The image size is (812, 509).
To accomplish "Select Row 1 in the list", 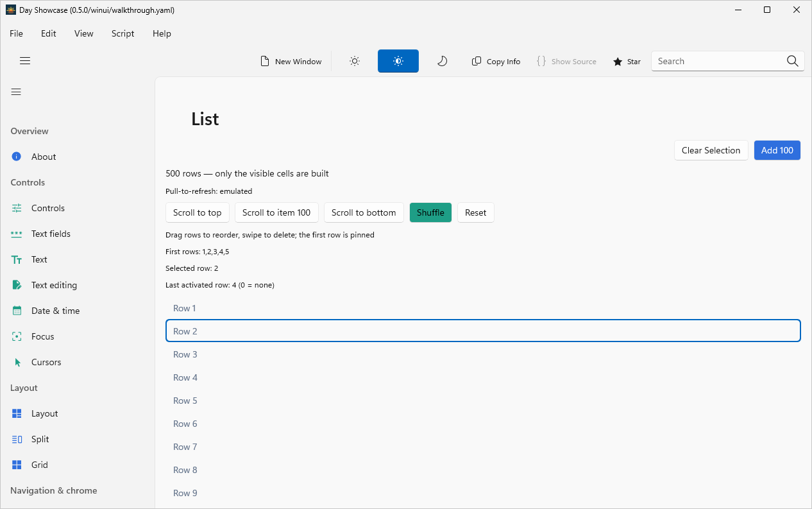I will (483, 308).
